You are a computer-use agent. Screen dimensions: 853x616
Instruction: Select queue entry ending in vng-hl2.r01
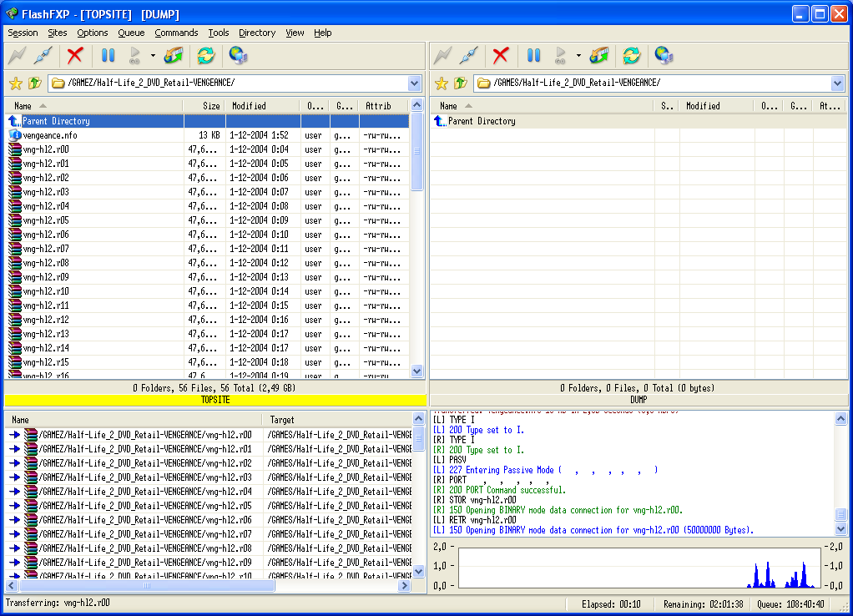click(x=209, y=449)
